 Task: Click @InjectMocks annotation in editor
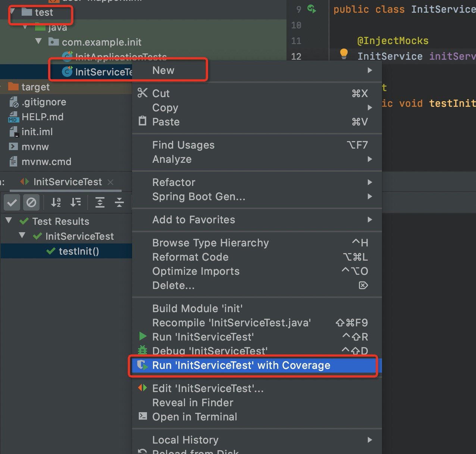pos(393,40)
